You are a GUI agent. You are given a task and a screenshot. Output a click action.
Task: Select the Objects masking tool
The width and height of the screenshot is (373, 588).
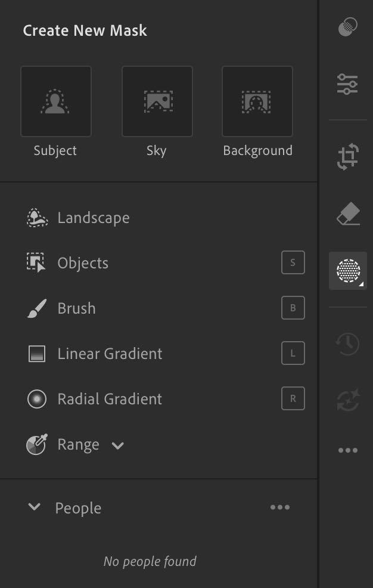pyautogui.click(x=83, y=263)
